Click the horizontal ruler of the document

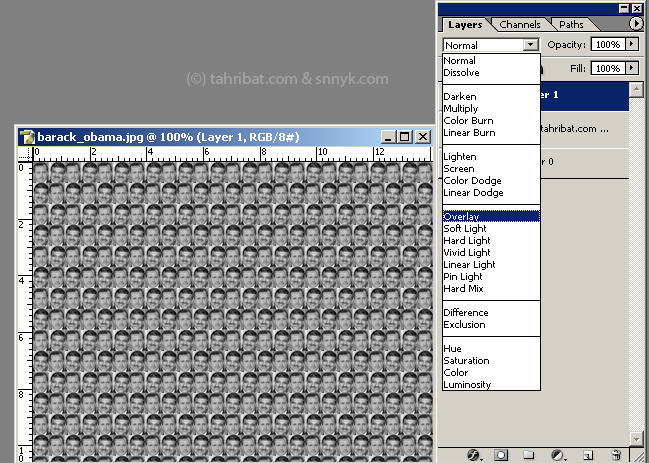[x=233, y=154]
